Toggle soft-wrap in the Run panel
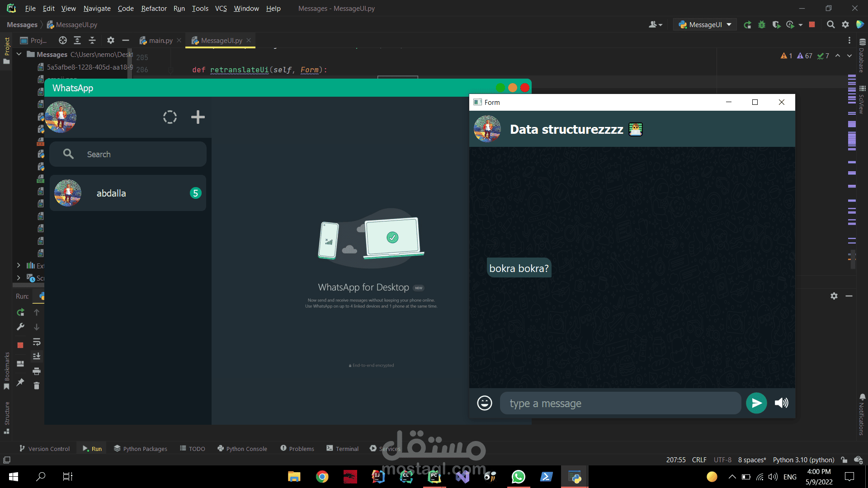 pyautogui.click(x=37, y=342)
